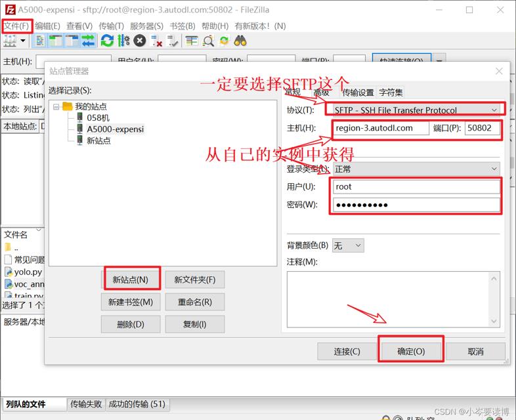Toggle the message log display icon
Screen dimensions: 516x420
40,41
